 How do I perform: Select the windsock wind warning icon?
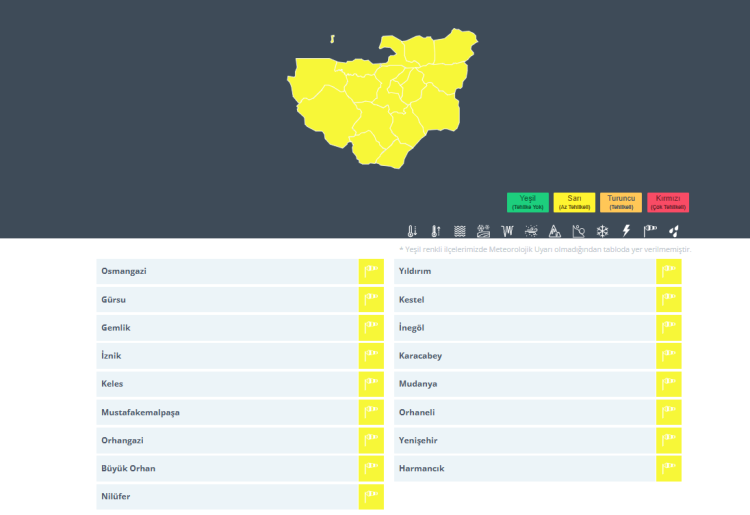coord(650,231)
